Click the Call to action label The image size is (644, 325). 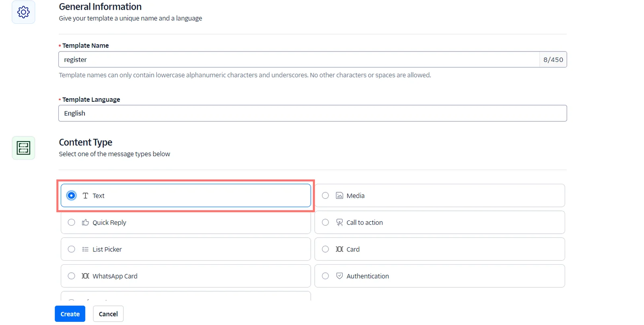(x=365, y=222)
